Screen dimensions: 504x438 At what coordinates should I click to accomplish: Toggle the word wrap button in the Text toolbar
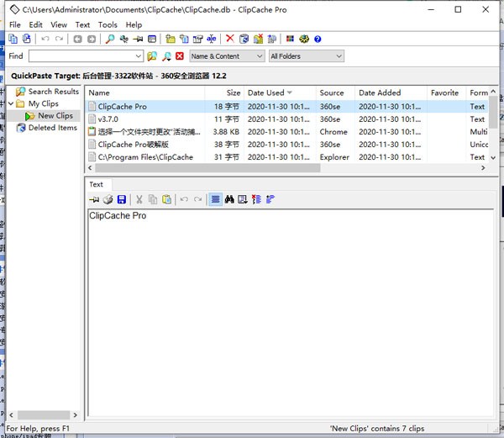(215, 199)
